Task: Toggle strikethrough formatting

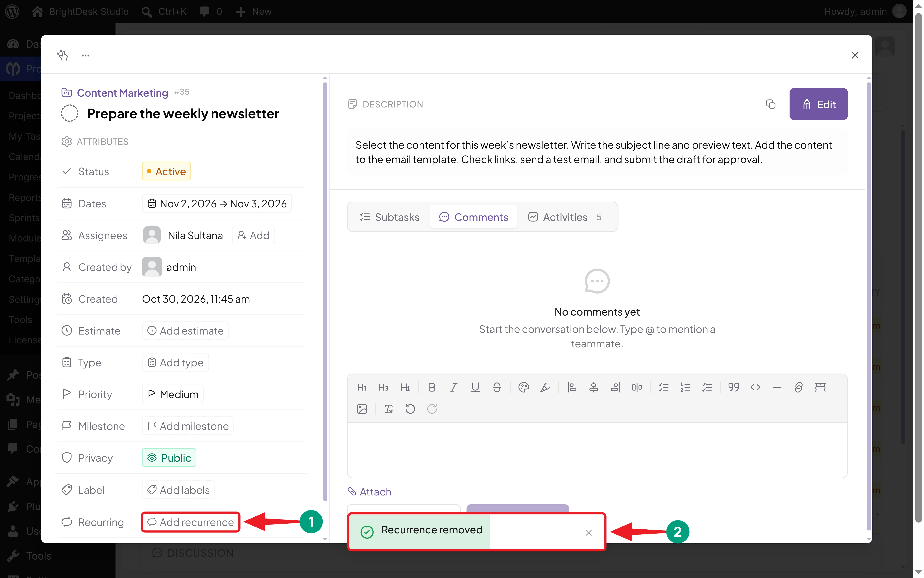Action: (497, 387)
